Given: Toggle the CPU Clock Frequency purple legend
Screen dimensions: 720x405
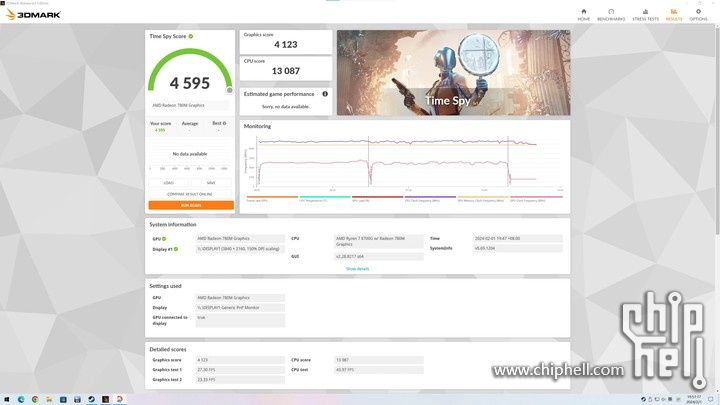Looking at the screenshot, I should 430,199.
